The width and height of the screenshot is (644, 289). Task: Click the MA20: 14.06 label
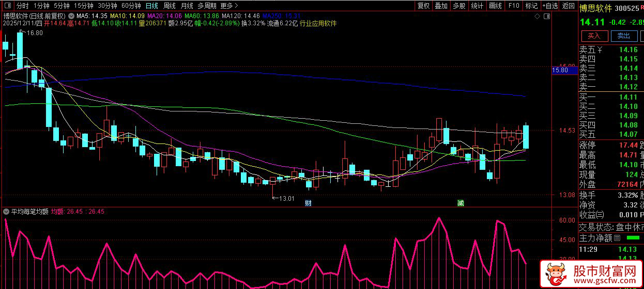(x=165, y=16)
